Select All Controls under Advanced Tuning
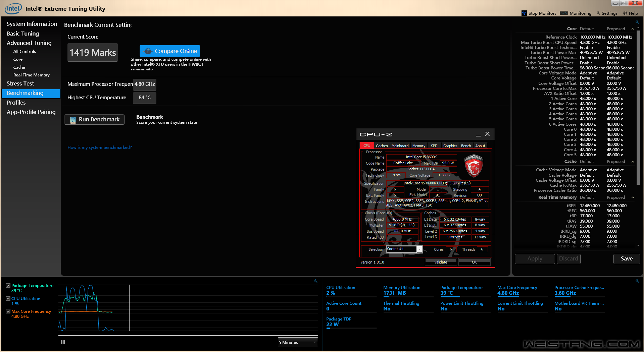 24,52
